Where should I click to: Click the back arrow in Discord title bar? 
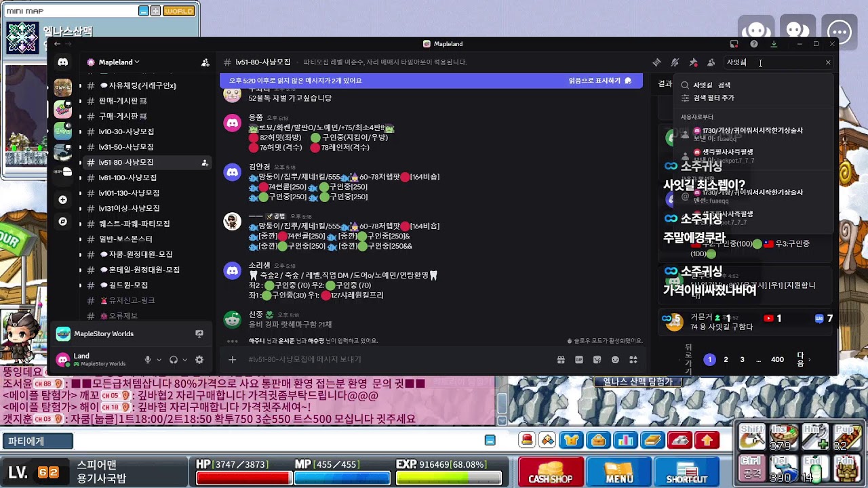58,44
